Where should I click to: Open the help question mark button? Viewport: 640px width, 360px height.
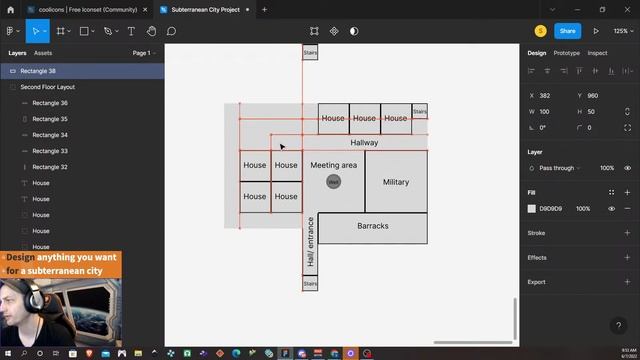coord(618,325)
